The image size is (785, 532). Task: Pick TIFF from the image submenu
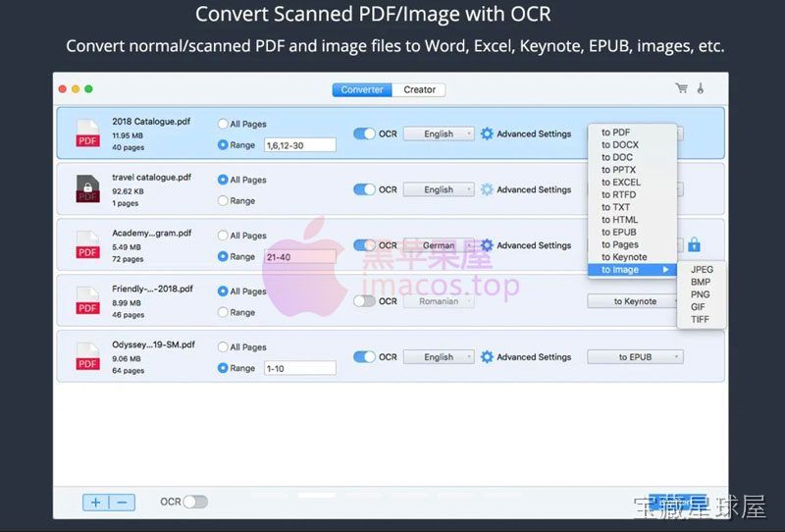[702, 319]
